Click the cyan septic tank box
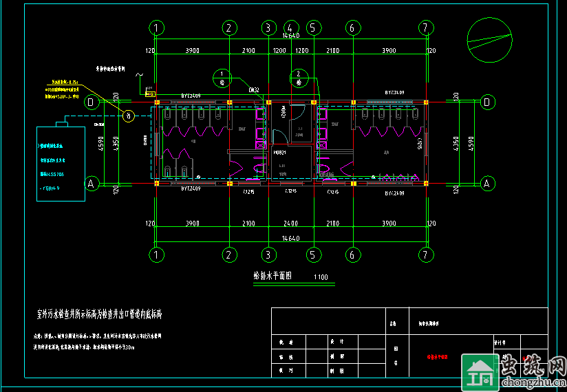The width and height of the screenshot is (567, 392). pyautogui.click(x=61, y=164)
